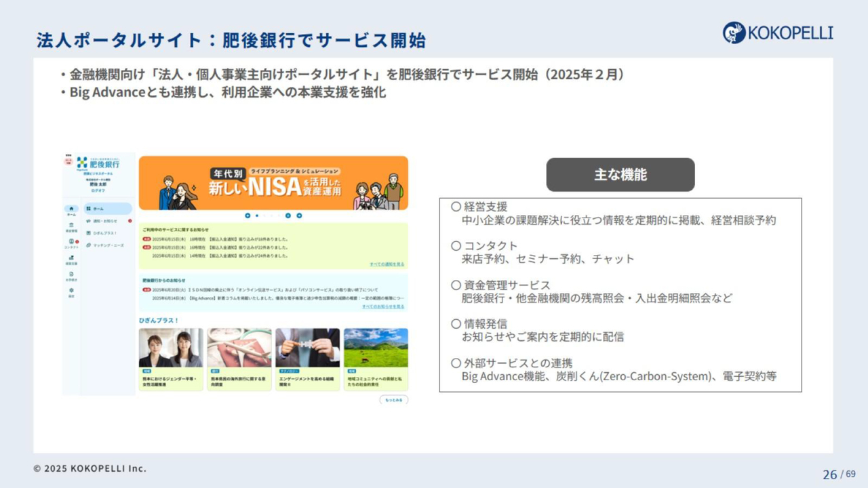This screenshot has height=488, width=868.
Task: Open the local community contribution article card
Action: tap(376, 359)
